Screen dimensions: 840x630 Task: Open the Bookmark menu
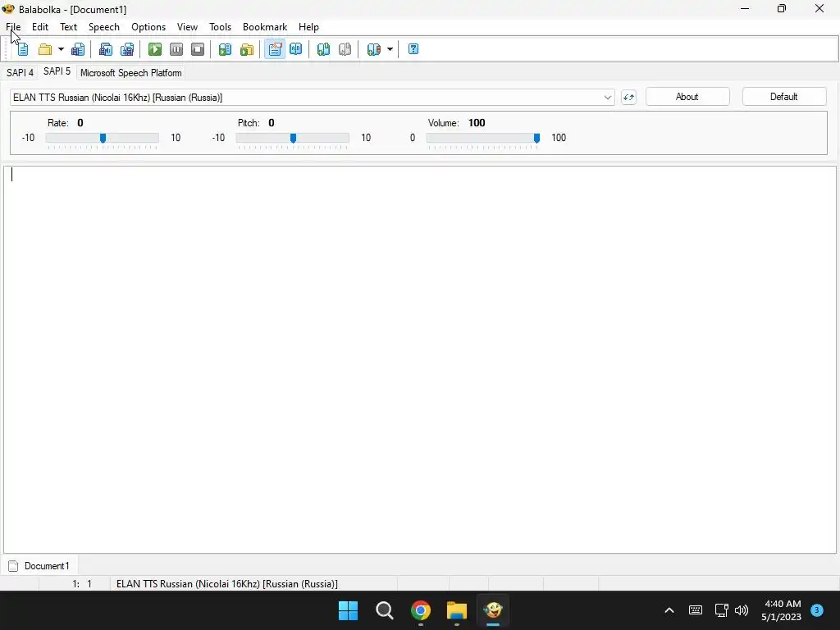pyautogui.click(x=265, y=27)
